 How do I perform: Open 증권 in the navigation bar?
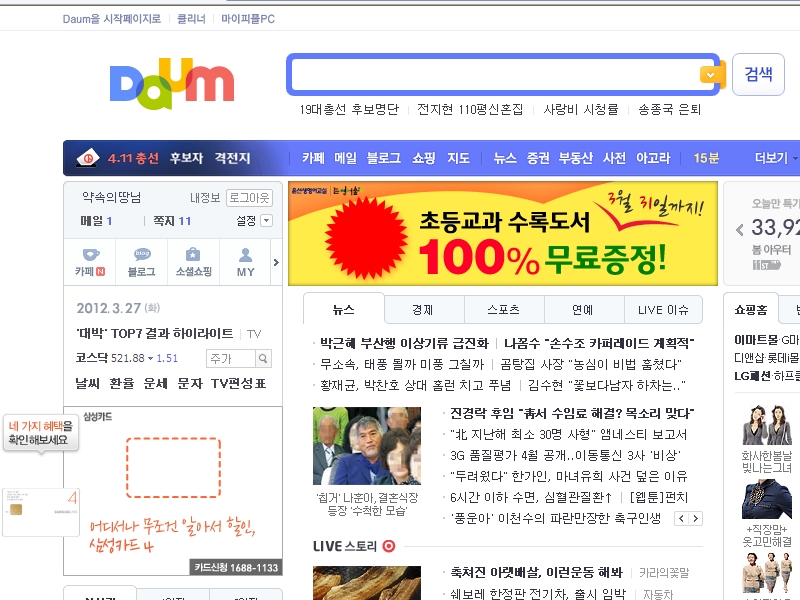(538, 158)
